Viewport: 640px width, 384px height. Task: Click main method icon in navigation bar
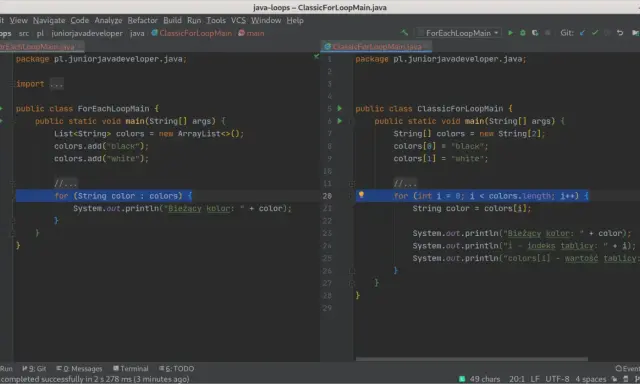pos(242,33)
